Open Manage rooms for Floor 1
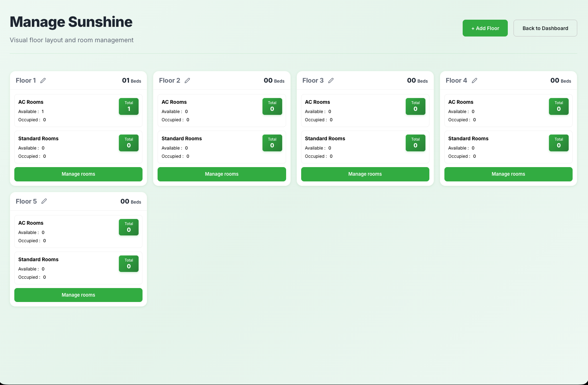Screen dimensions: 588x385 [78, 174]
